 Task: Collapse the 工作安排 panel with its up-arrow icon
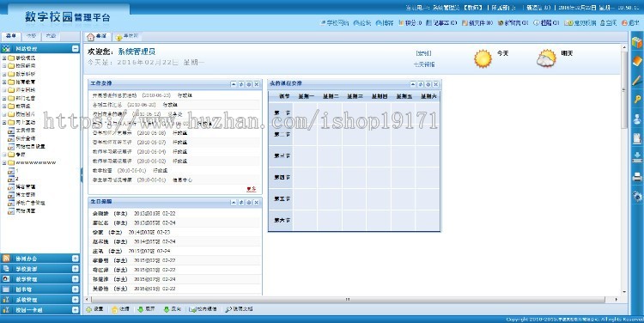[234, 84]
